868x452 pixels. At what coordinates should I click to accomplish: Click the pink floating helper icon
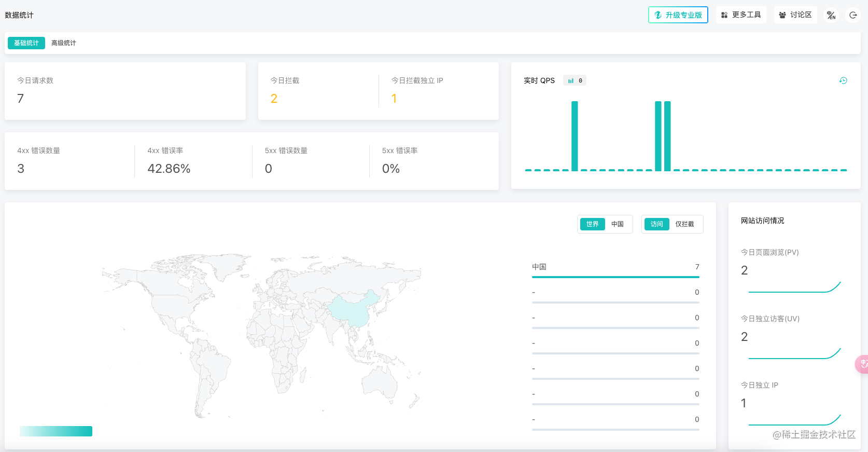tap(862, 364)
